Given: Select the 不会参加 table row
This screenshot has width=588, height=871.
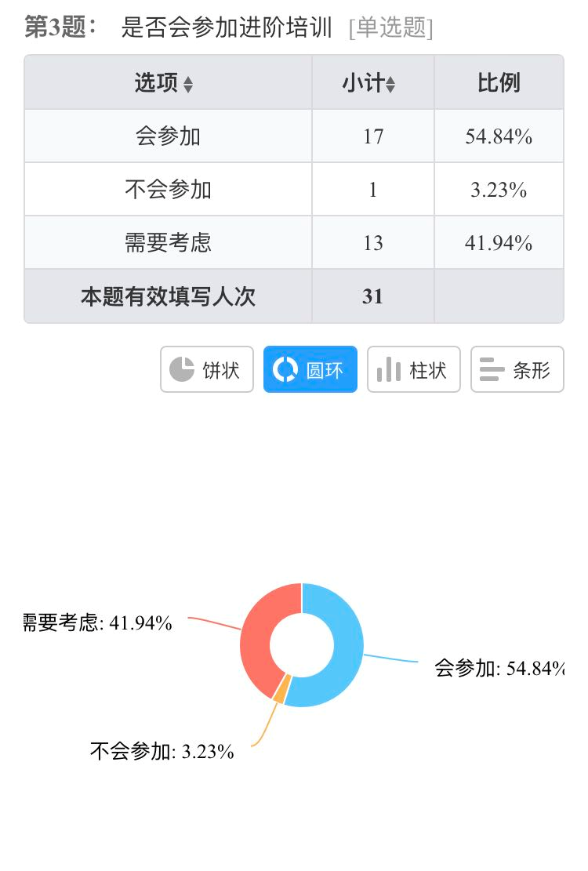Looking at the screenshot, I should click(x=294, y=190).
